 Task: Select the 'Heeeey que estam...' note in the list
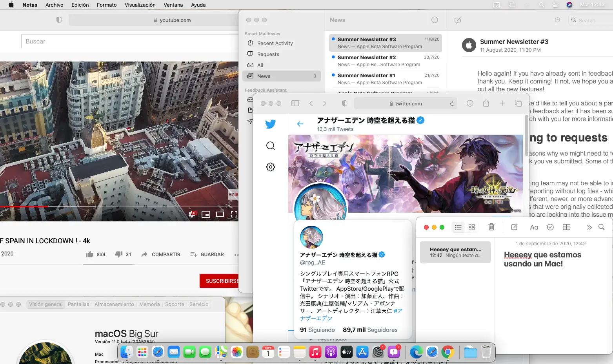tap(455, 252)
